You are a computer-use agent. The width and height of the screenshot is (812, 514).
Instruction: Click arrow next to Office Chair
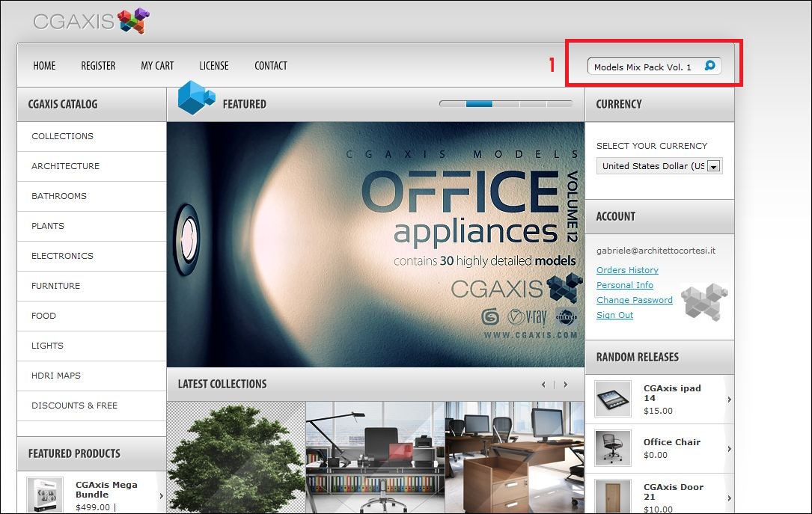[729, 449]
